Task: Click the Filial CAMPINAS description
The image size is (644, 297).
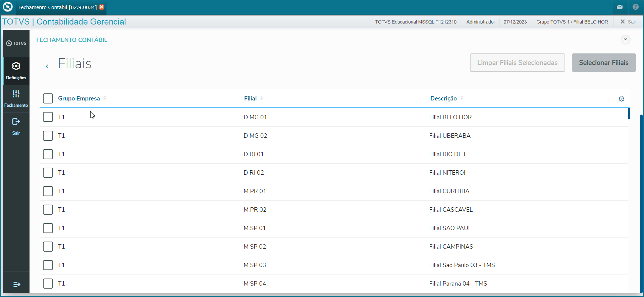Action: point(451,247)
